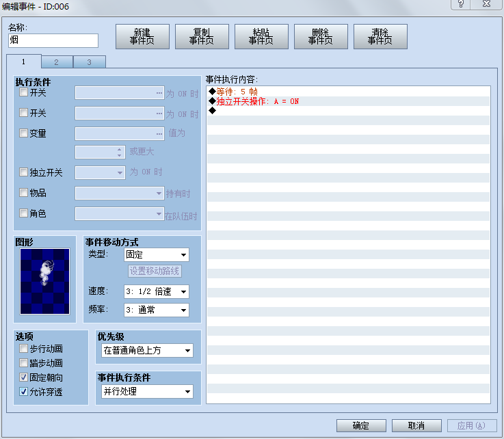This screenshot has width=504, height=439.
Task: Open the 角色 actor dropdown
Action: 120,214
